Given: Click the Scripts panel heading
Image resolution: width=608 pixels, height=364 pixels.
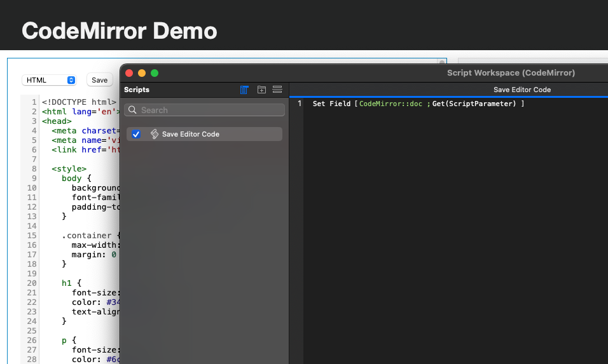Looking at the screenshot, I should click(137, 90).
